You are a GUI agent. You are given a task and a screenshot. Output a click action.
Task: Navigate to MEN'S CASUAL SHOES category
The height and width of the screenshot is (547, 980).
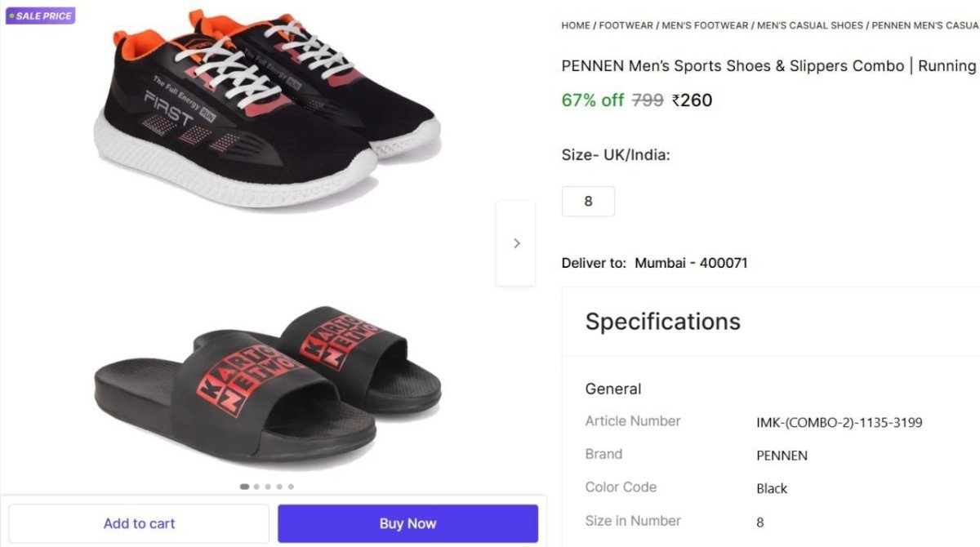point(809,25)
